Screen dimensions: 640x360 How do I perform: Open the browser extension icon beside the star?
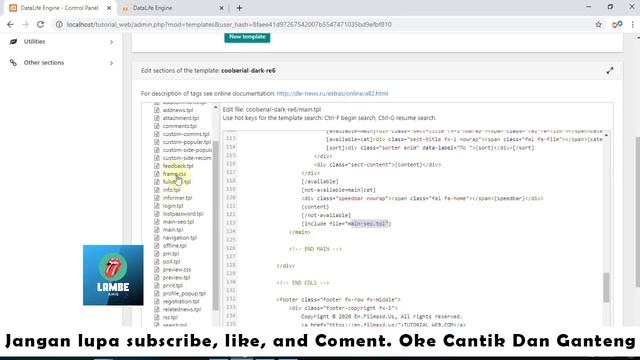[x=617, y=24]
